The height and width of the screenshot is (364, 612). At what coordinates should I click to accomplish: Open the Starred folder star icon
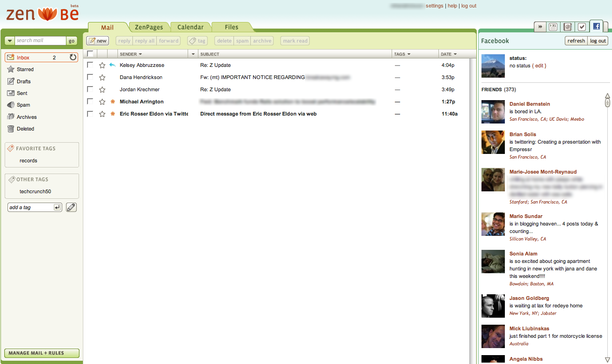[x=11, y=69]
